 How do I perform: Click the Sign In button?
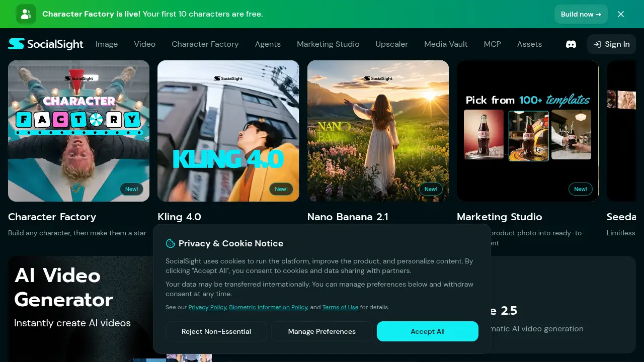[x=611, y=44]
